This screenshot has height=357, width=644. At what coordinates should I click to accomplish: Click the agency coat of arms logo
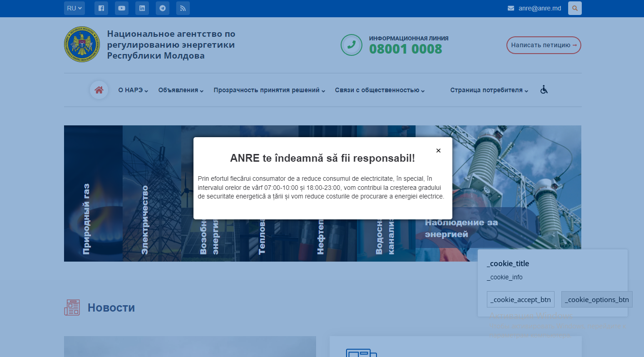coord(81,45)
